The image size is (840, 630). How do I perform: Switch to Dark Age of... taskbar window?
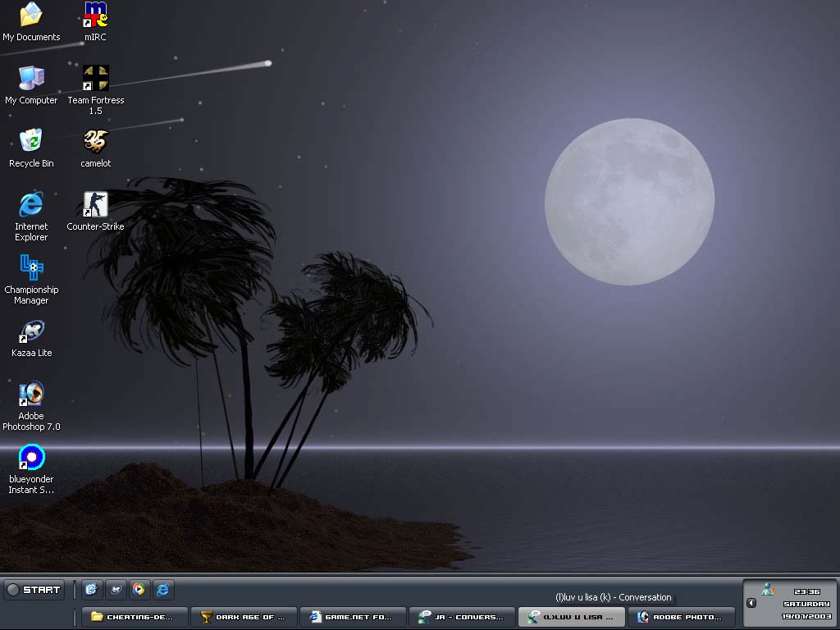point(244,617)
